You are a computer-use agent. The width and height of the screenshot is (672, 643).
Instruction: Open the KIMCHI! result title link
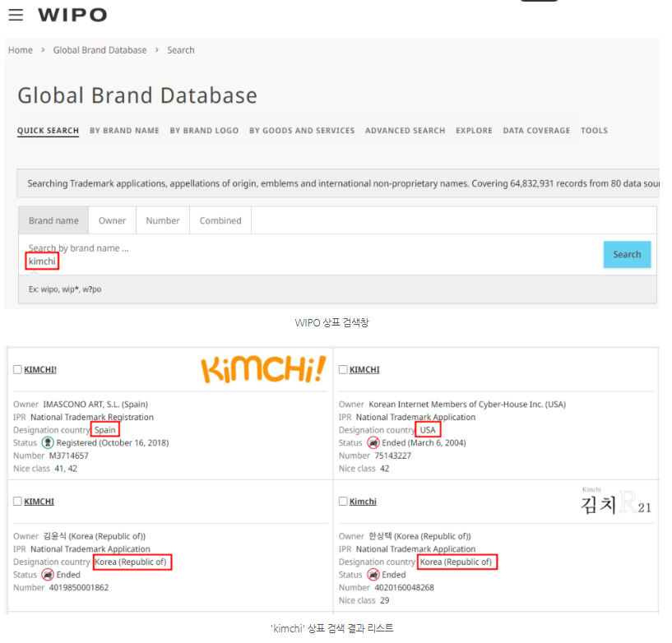[40, 370]
